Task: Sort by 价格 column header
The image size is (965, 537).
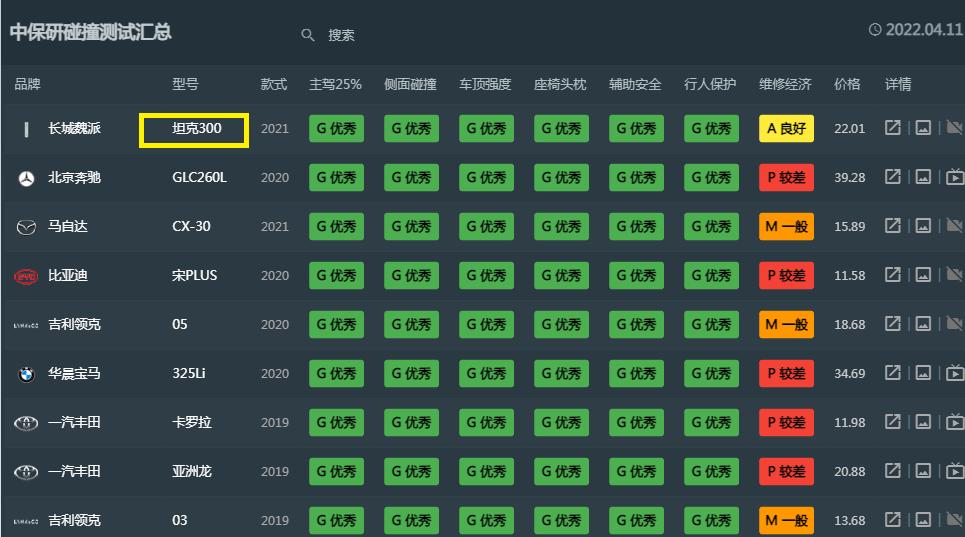Action: tap(847, 84)
